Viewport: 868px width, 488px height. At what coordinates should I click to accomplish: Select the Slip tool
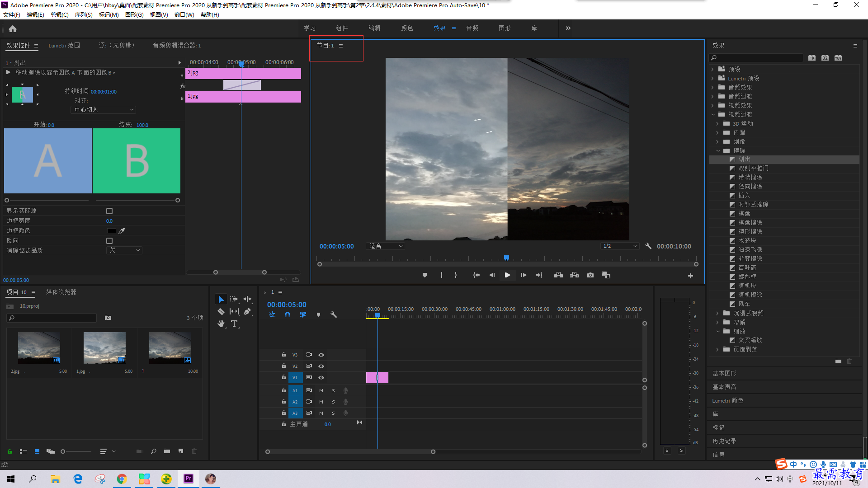(x=234, y=311)
